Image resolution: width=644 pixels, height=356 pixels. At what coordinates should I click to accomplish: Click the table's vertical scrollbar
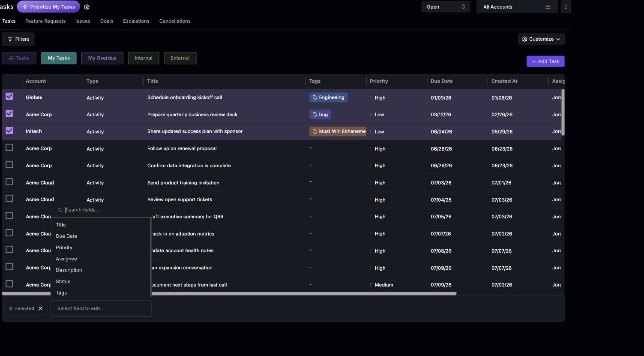[x=563, y=112]
